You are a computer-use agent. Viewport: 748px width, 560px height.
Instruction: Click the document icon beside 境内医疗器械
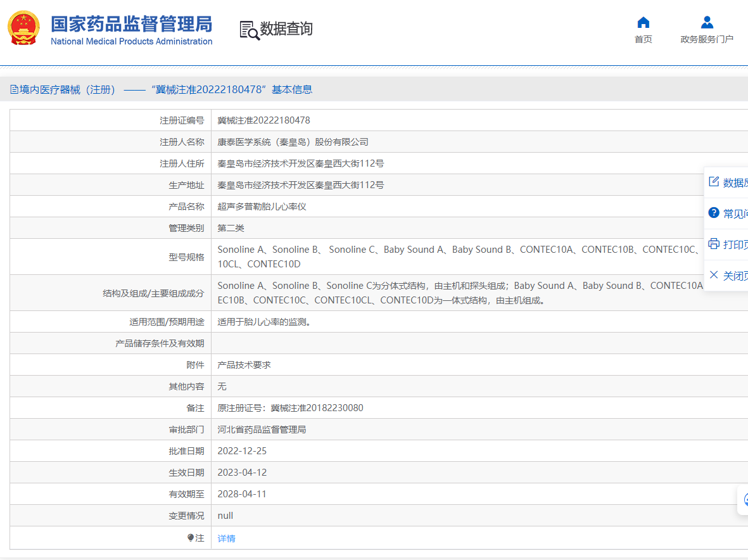(x=15, y=89)
